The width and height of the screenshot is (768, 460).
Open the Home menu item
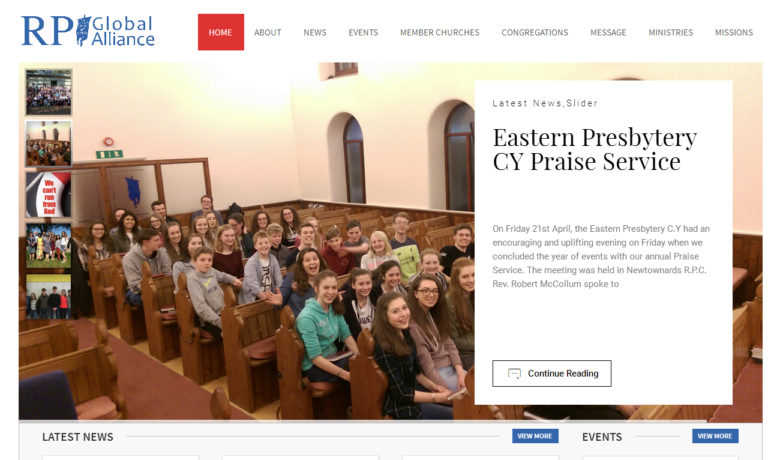tap(220, 32)
